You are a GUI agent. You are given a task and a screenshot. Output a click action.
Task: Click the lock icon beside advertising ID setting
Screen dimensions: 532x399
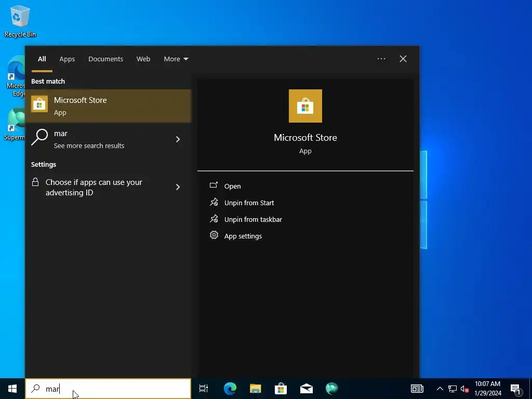(x=35, y=182)
